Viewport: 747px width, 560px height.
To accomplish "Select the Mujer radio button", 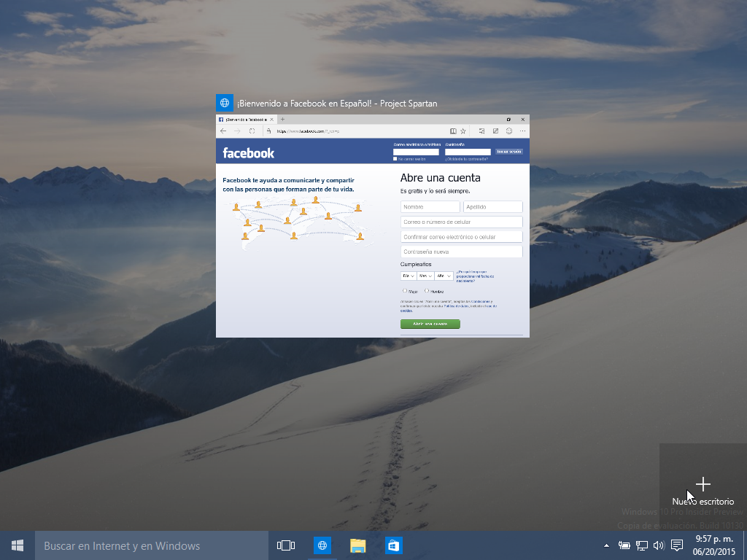I will tap(404, 290).
